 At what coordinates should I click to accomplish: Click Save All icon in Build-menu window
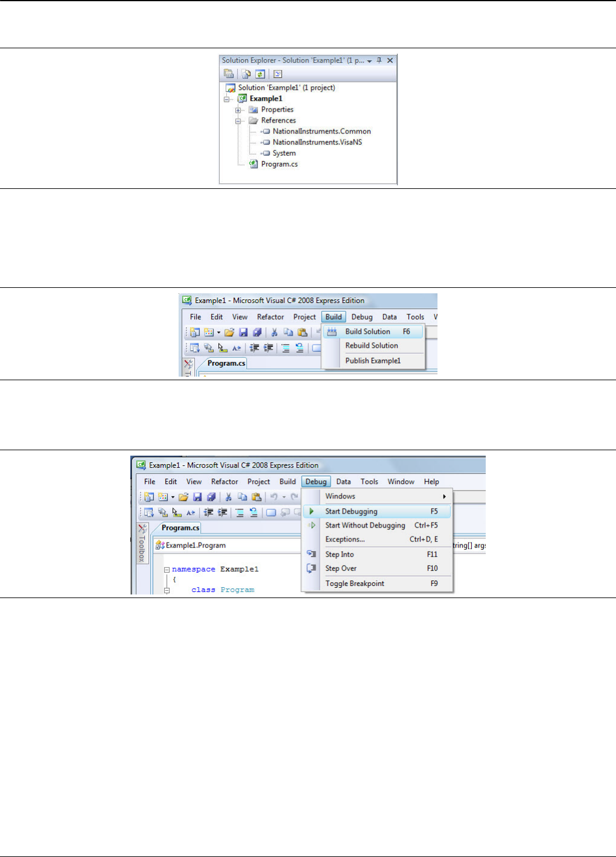[257, 332]
